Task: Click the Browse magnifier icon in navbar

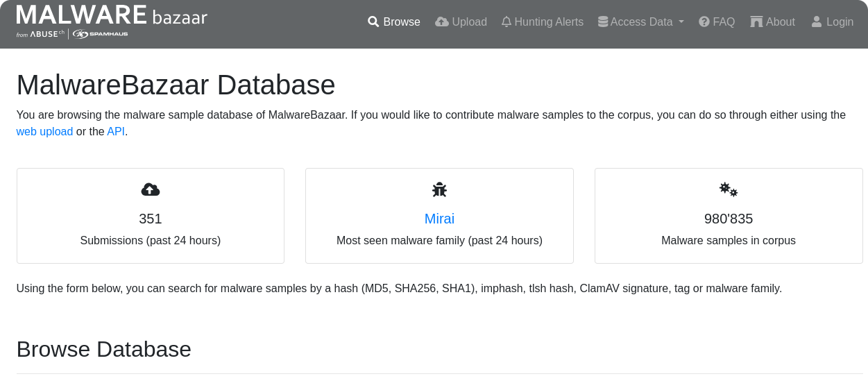Action: click(x=373, y=22)
